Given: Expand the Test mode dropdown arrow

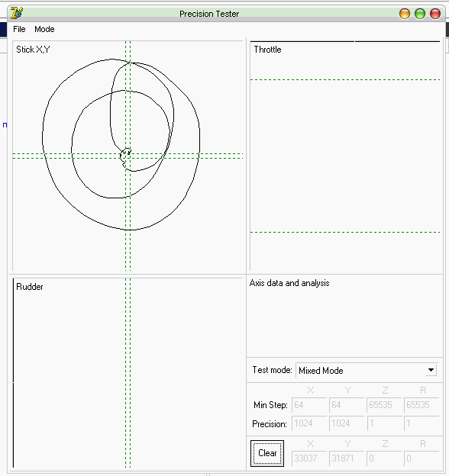Looking at the screenshot, I should tap(431, 370).
